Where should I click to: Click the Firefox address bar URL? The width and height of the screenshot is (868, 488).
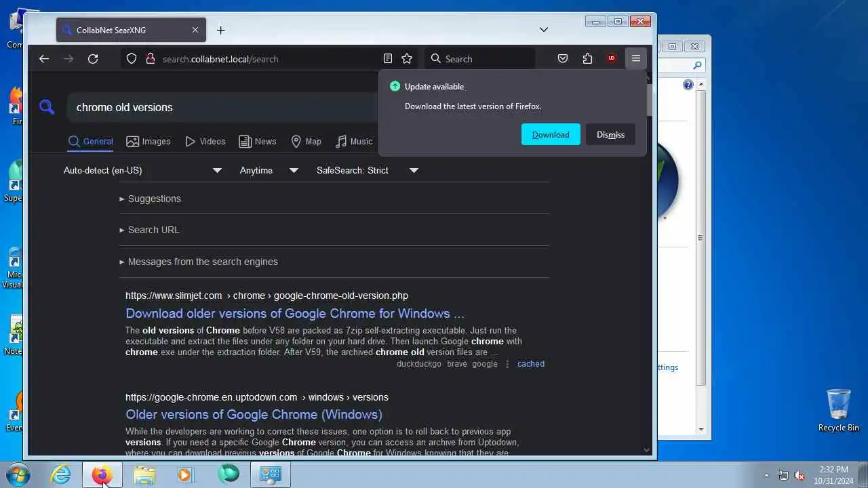click(220, 59)
